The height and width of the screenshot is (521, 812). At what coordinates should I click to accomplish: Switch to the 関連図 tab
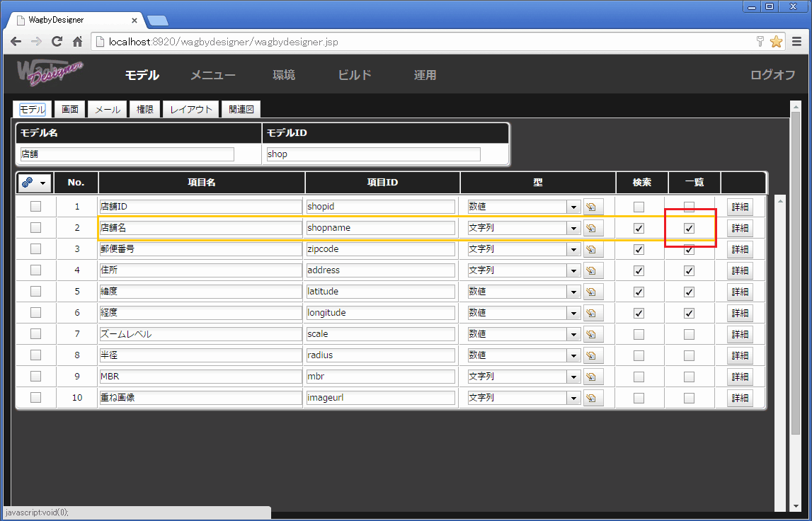pyautogui.click(x=241, y=109)
